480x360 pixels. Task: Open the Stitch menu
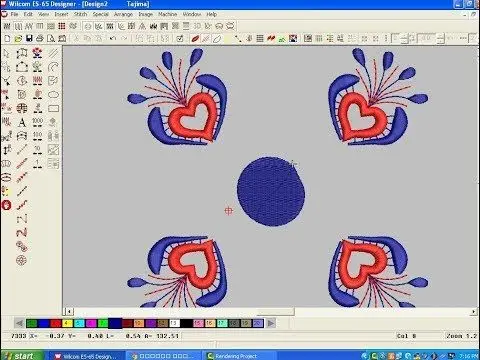80,14
